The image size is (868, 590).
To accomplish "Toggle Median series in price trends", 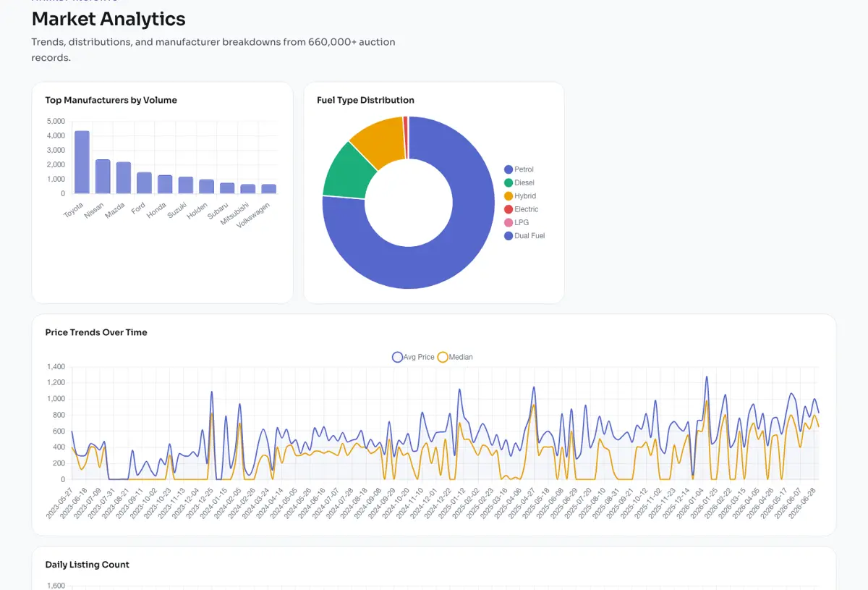I will coord(456,357).
